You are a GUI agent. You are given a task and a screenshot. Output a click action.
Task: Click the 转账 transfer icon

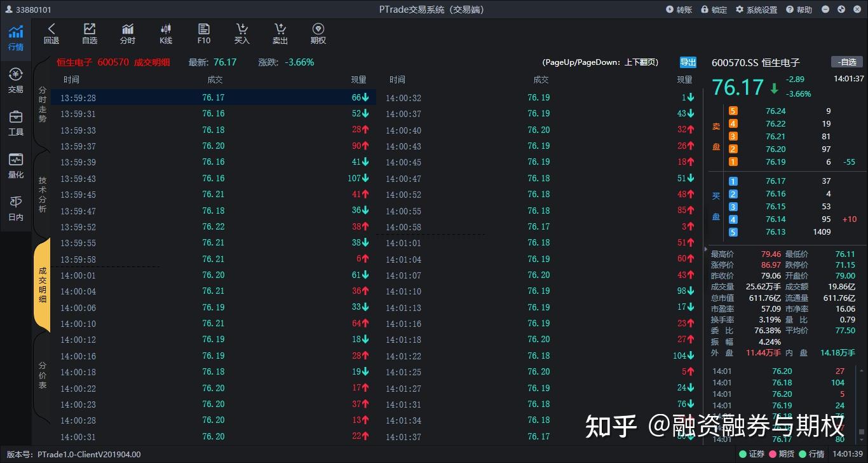coord(679,10)
